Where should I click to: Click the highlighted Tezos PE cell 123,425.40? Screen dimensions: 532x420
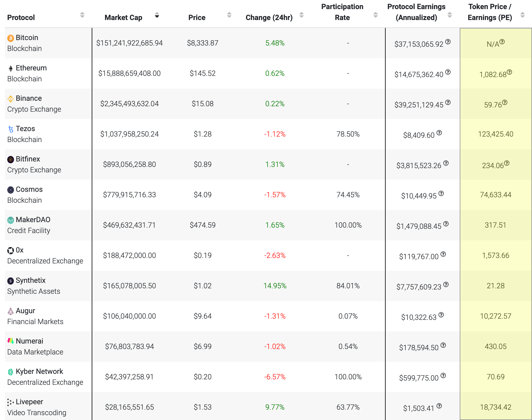click(x=496, y=134)
